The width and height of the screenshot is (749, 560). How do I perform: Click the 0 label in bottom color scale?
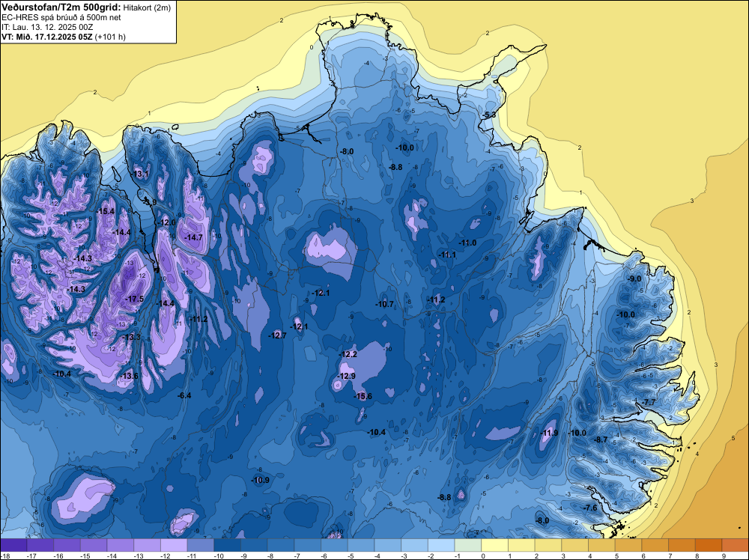[483, 556]
